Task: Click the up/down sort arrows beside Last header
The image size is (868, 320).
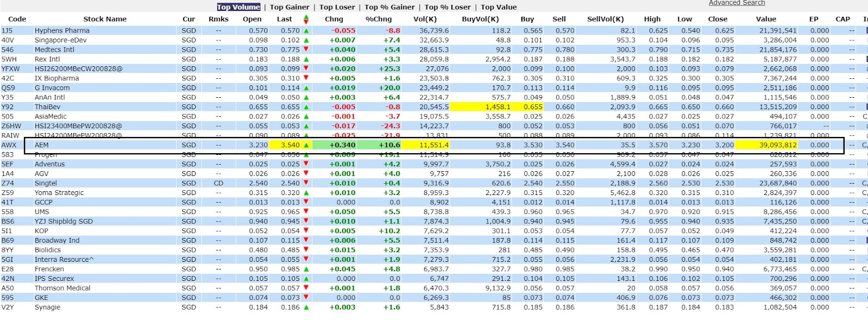Action: point(306,19)
